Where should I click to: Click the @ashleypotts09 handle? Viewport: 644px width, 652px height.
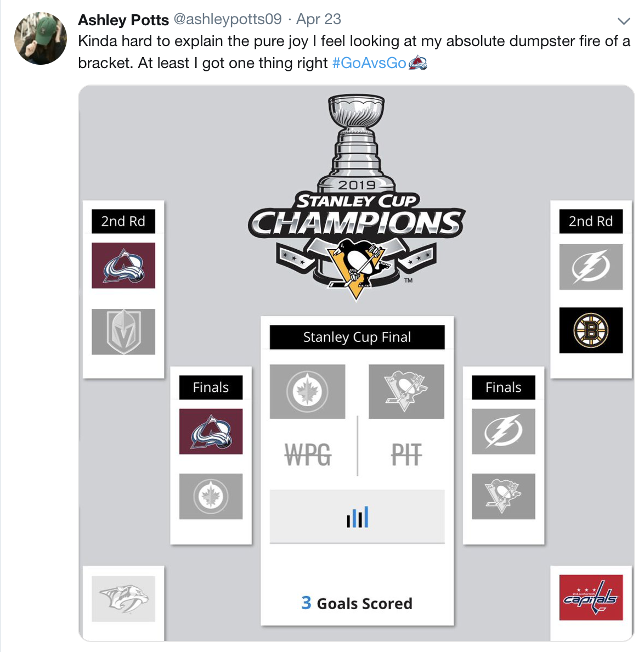tap(228, 19)
